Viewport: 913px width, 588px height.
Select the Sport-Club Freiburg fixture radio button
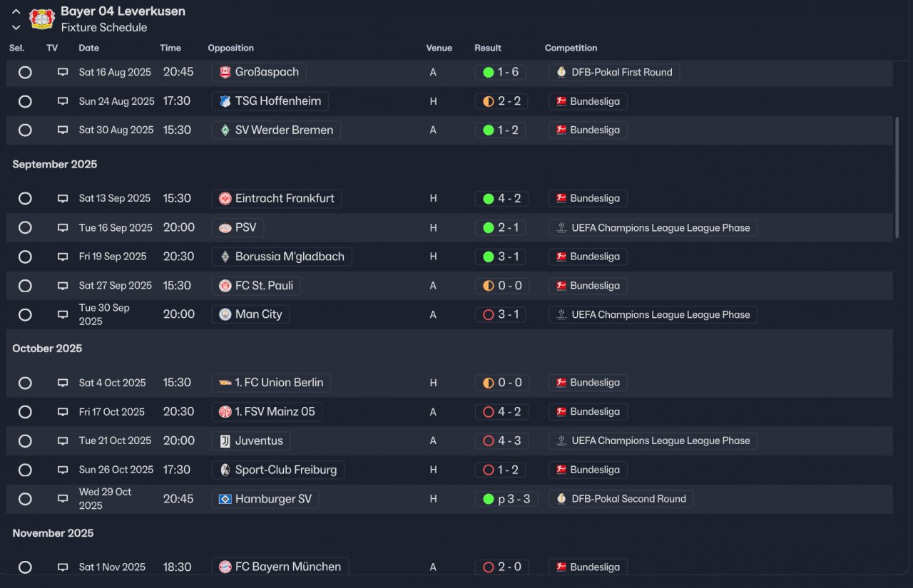(25, 470)
